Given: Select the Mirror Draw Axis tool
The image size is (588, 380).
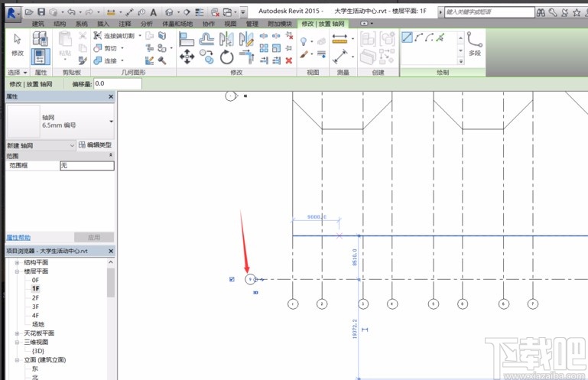Looking at the screenshot, I should pos(246,39).
